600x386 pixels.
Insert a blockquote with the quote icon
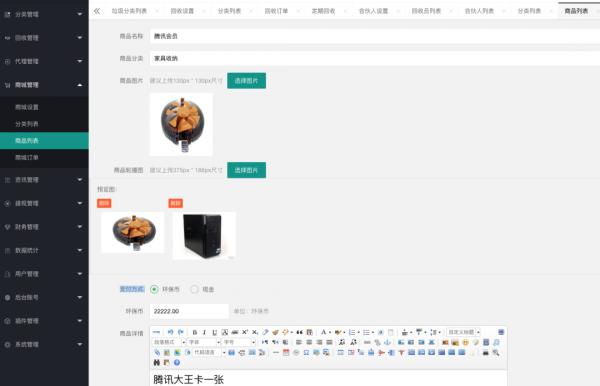coord(300,332)
